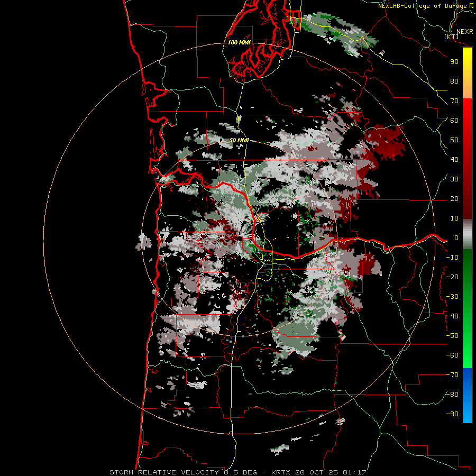Click the "70" value on the velocity scale
Viewport: 476px width, 476px height.
point(454,101)
